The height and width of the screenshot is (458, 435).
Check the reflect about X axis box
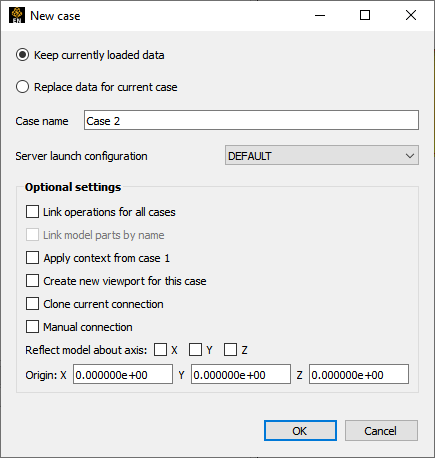(160, 350)
